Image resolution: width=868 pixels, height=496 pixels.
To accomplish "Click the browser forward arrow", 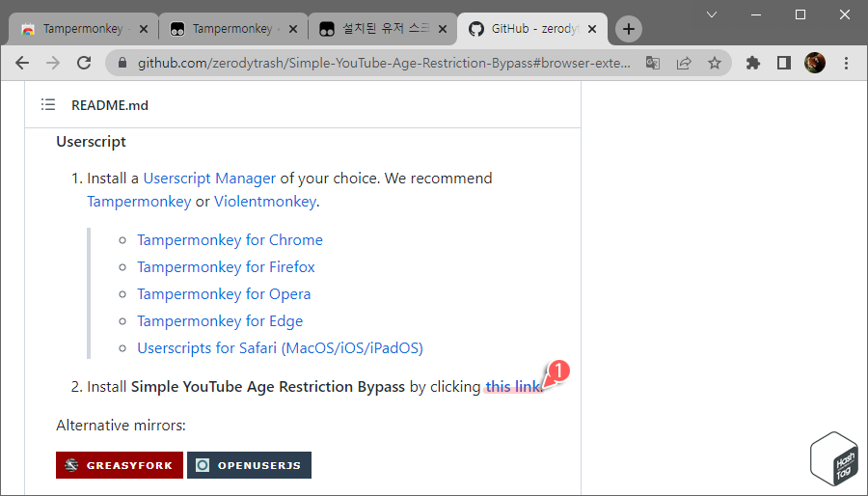I will (53, 63).
